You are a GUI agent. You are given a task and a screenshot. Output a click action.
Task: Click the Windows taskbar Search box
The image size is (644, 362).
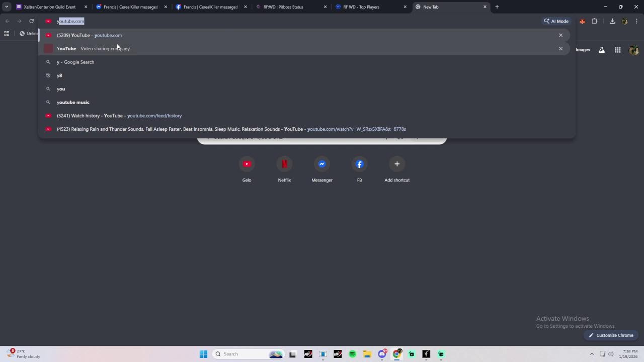[x=248, y=354]
